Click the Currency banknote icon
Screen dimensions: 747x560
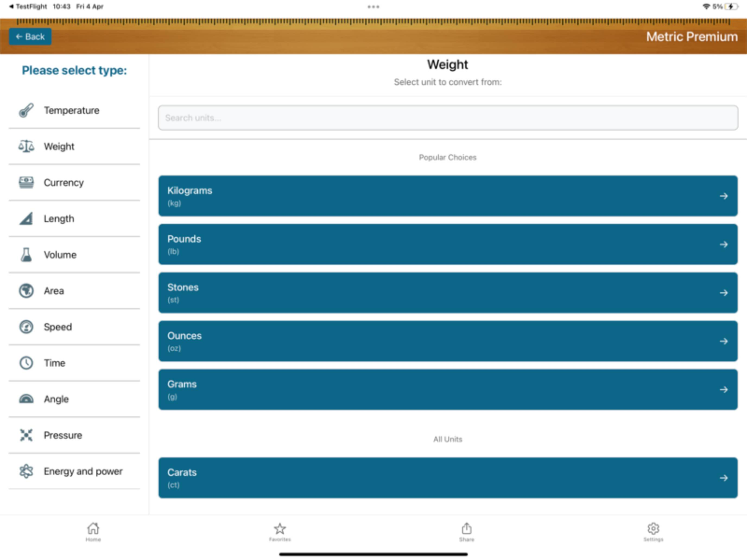[26, 183]
